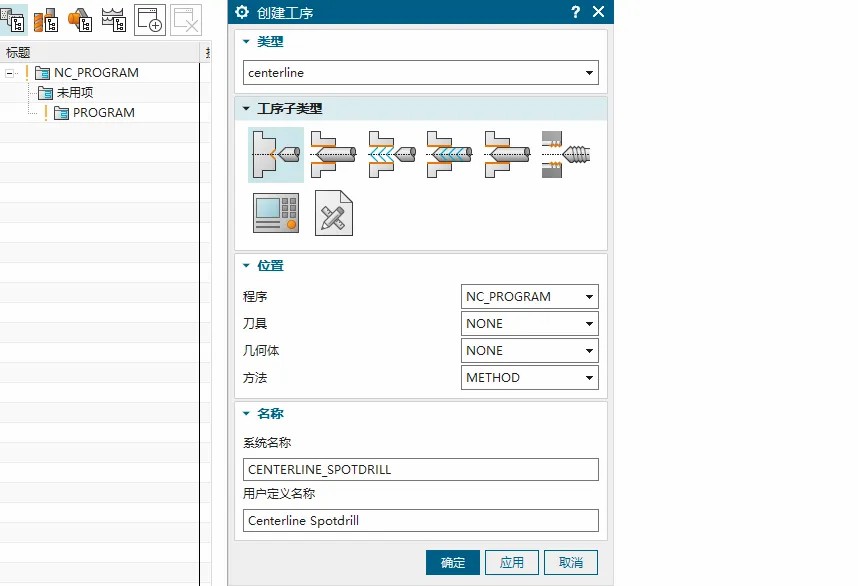858x586 pixels.
Task: Click the 应用 button
Action: click(512, 562)
